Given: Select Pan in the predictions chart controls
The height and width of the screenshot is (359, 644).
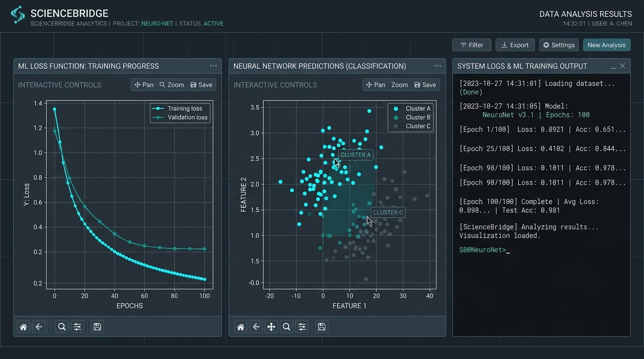Looking at the screenshot, I should click(x=376, y=85).
